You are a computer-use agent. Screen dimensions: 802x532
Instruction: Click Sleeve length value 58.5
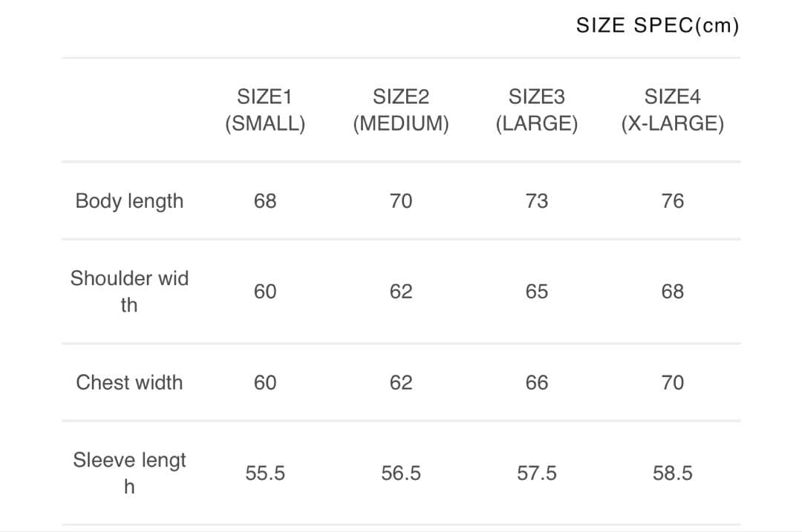(x=672, y=473)
